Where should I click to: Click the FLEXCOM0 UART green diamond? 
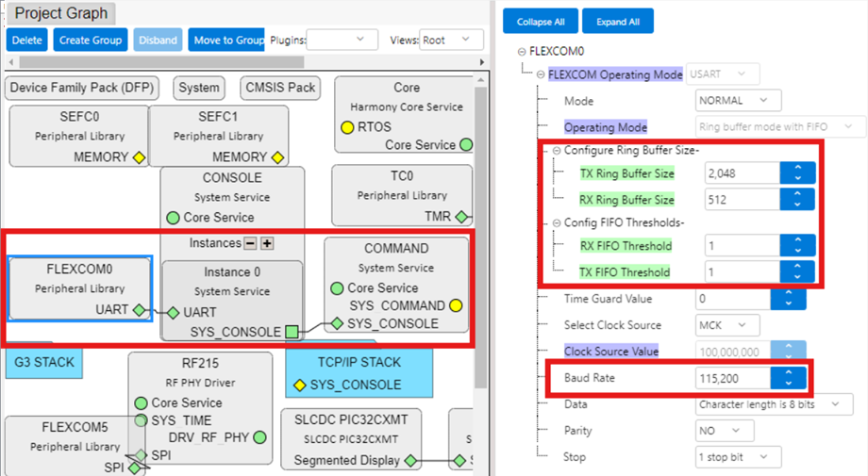click(x=139, y=309)
